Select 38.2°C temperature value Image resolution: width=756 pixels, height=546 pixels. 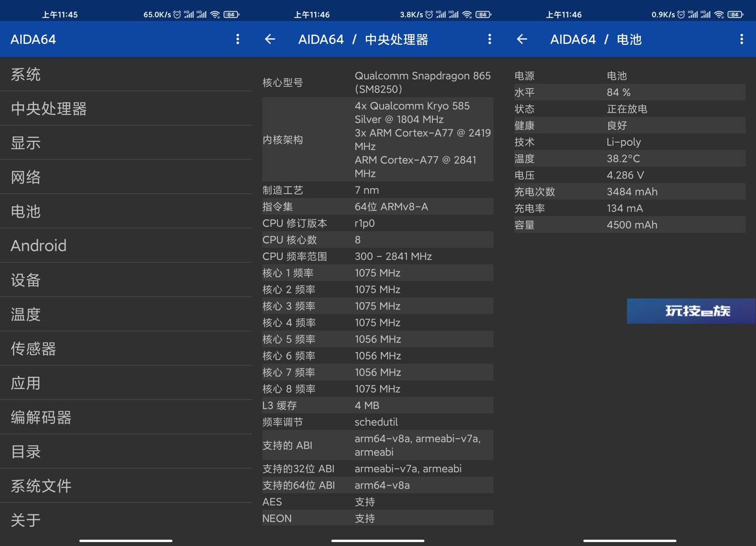point(623,159)
